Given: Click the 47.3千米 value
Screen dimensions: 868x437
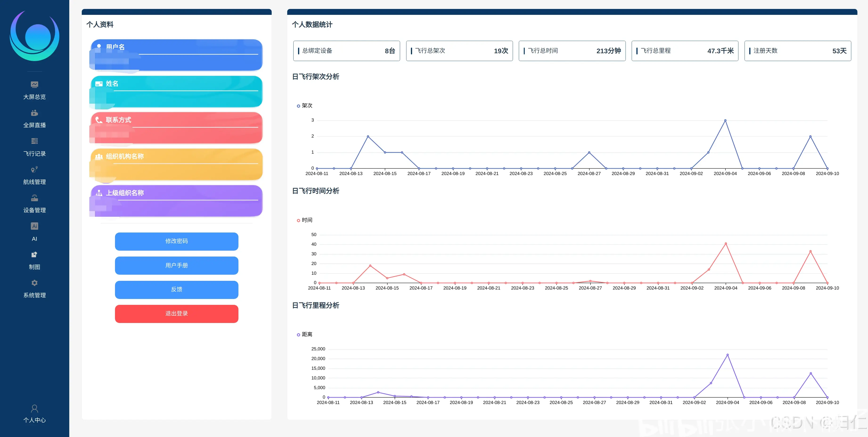Looking at the screenshot, I should pos(721,51).
